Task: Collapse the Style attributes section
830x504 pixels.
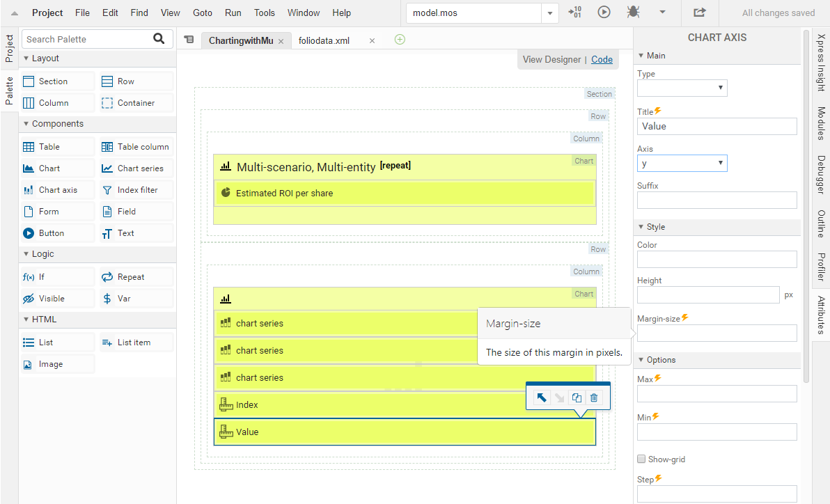Action: coord(641,227)
